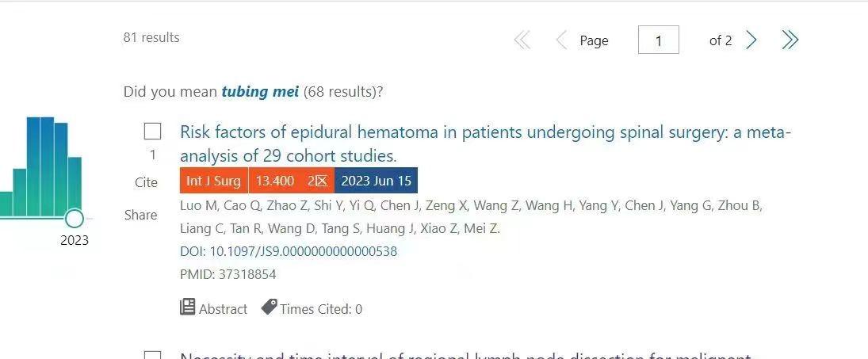
Task: Click the 2区 quartile badge
Action: [317, 181]
